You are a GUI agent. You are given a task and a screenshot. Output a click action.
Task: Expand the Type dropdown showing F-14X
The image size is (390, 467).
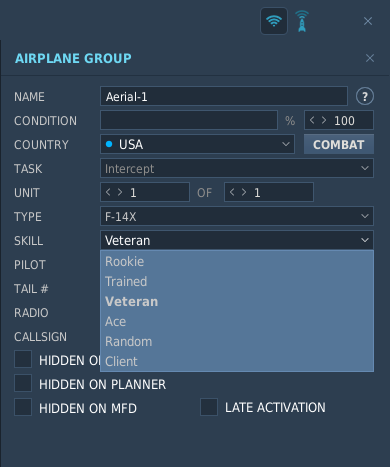click(x=237, y=216)
